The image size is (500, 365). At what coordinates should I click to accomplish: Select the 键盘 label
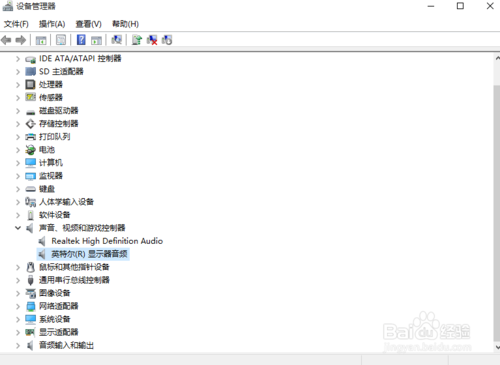[47, 189]
